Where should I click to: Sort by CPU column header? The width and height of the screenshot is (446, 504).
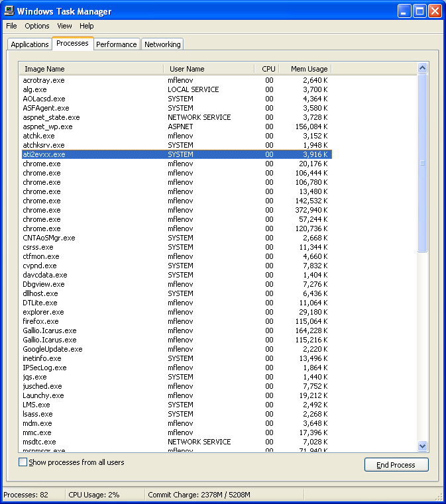pos(266,69)
